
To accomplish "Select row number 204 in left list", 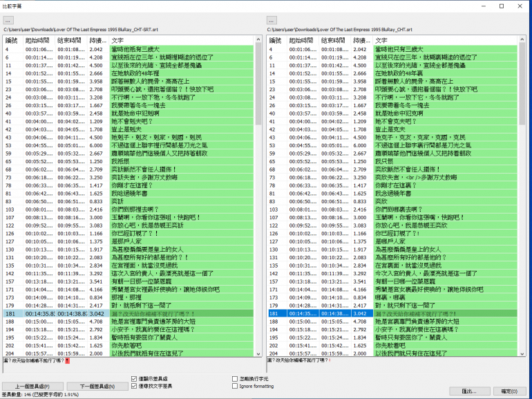I will pyautogui.click(x=10, y=353).
